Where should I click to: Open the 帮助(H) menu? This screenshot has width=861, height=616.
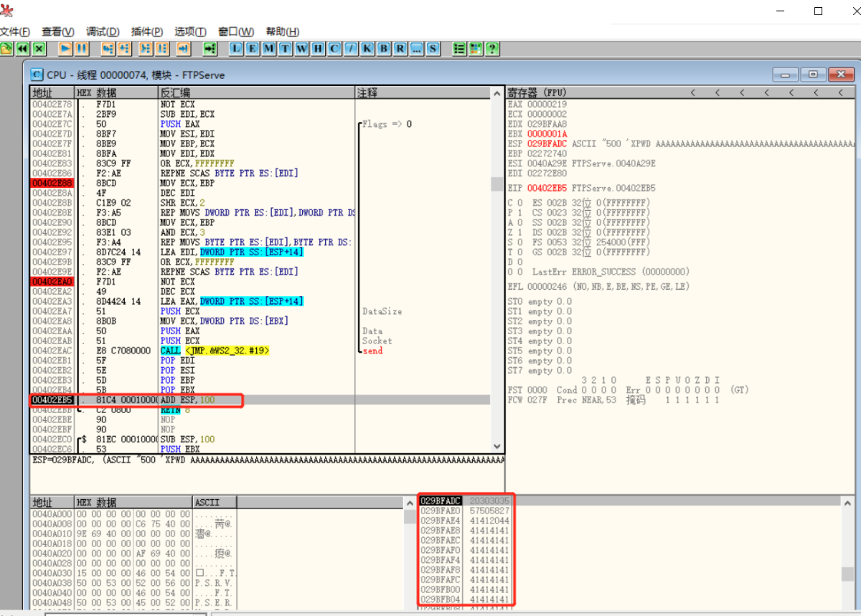[x=283, y=32]
